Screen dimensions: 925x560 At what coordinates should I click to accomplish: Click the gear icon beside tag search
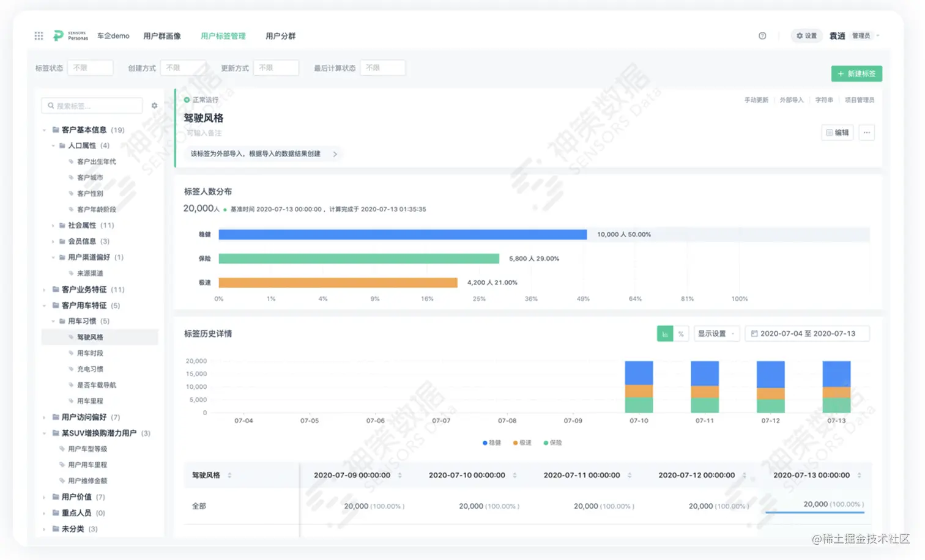(154, 106)
